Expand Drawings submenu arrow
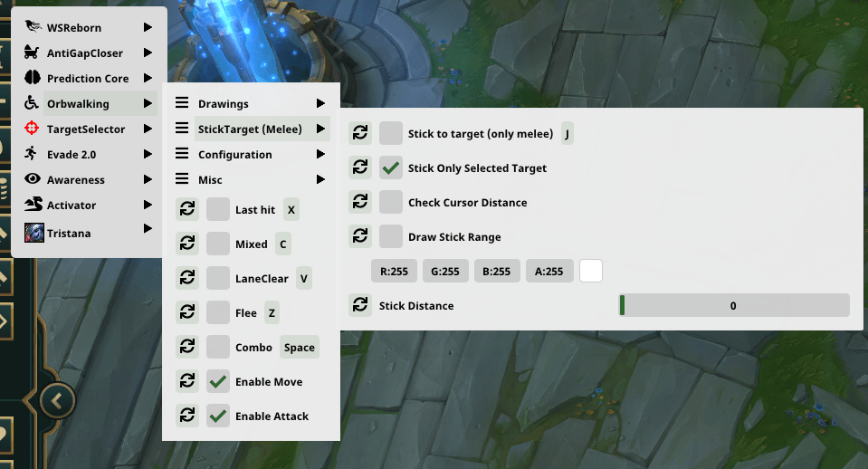 (x=320, y=103)
